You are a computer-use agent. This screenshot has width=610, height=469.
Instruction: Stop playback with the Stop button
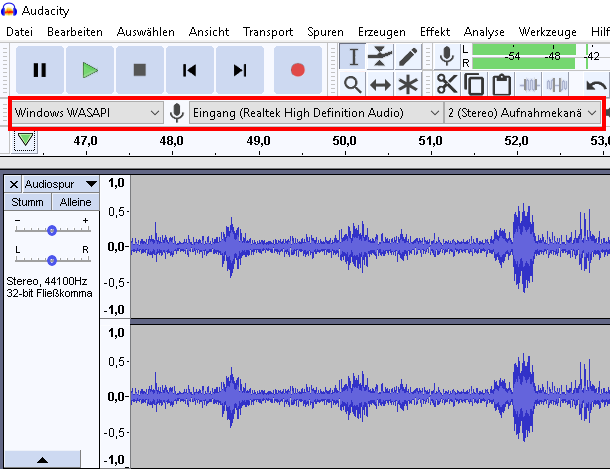(x=140, y=70)
